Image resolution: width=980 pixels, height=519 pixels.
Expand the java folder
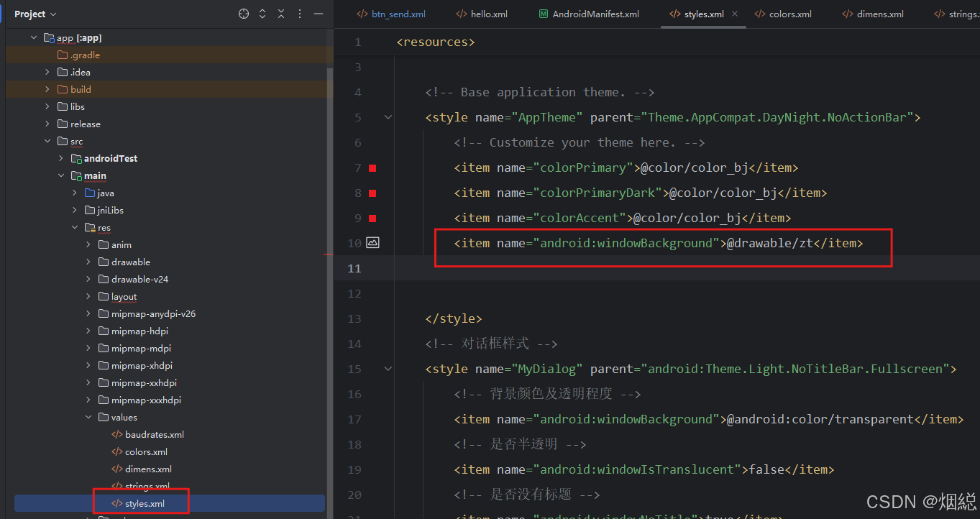(x=75, y=193)
